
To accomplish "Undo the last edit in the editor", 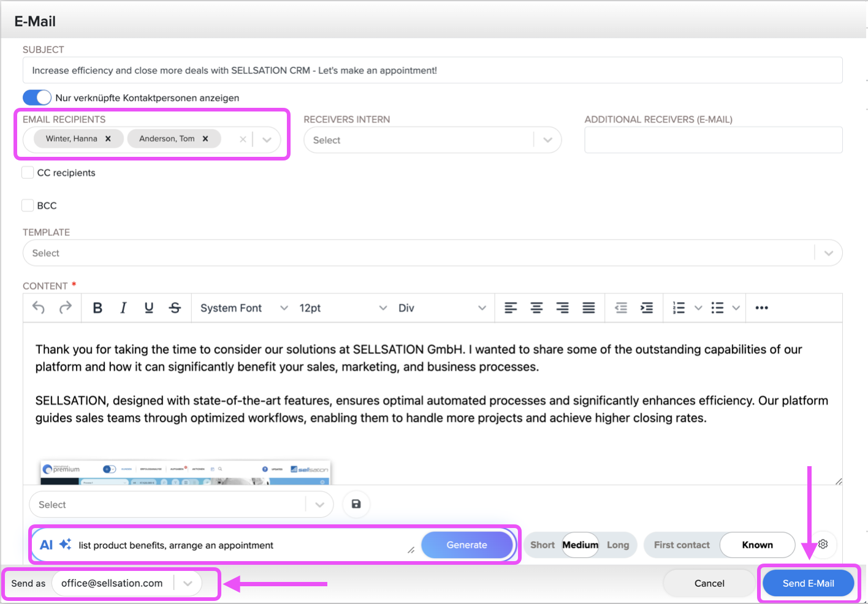I will point(39,308).
